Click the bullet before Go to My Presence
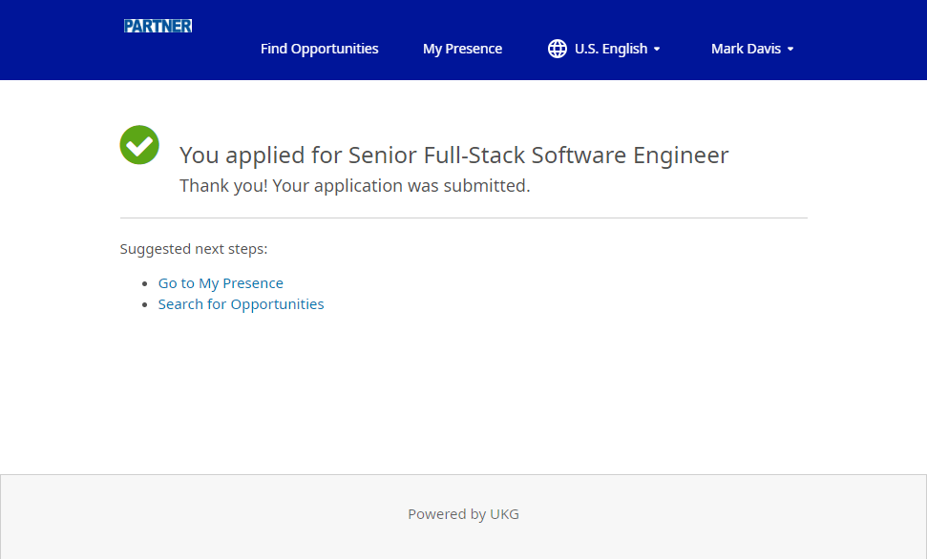The image size is (927, 560). [x=145, y=284]
